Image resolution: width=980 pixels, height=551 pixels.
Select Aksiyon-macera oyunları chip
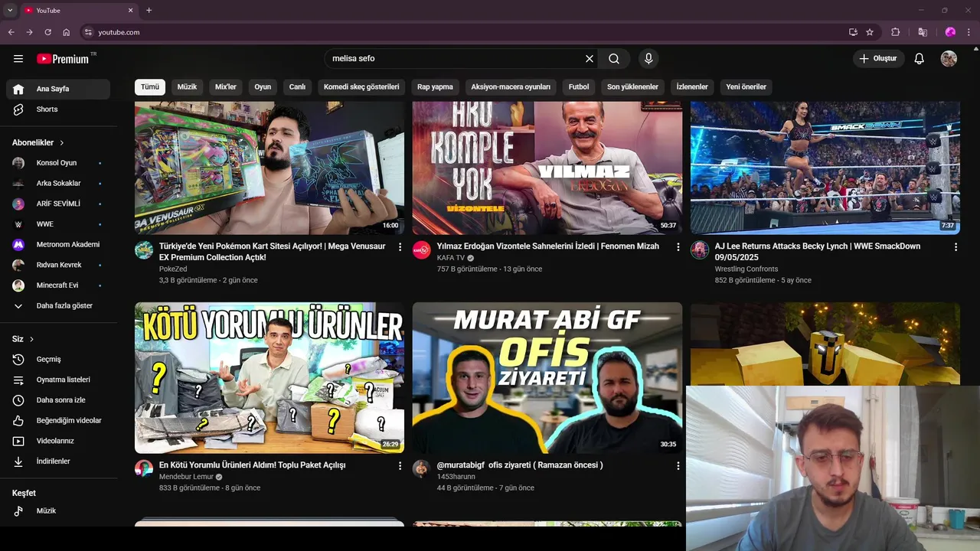(511, 87)
